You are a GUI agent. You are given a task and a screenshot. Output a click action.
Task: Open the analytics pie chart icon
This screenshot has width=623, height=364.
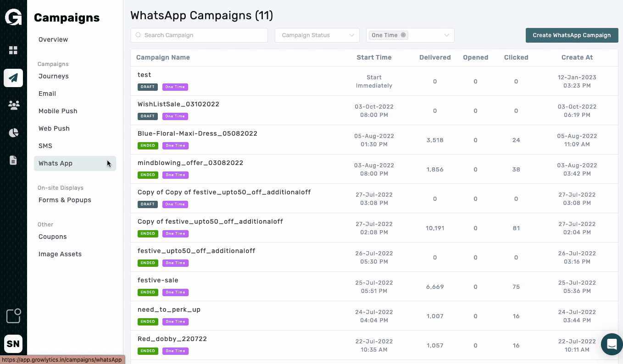click(13, 133)
